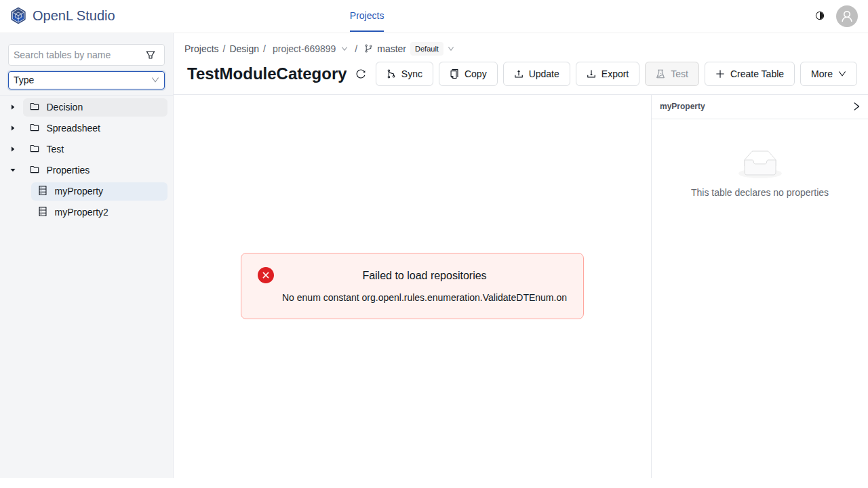Expand the Spreadsheet tree node arrow

click(13, 128)
